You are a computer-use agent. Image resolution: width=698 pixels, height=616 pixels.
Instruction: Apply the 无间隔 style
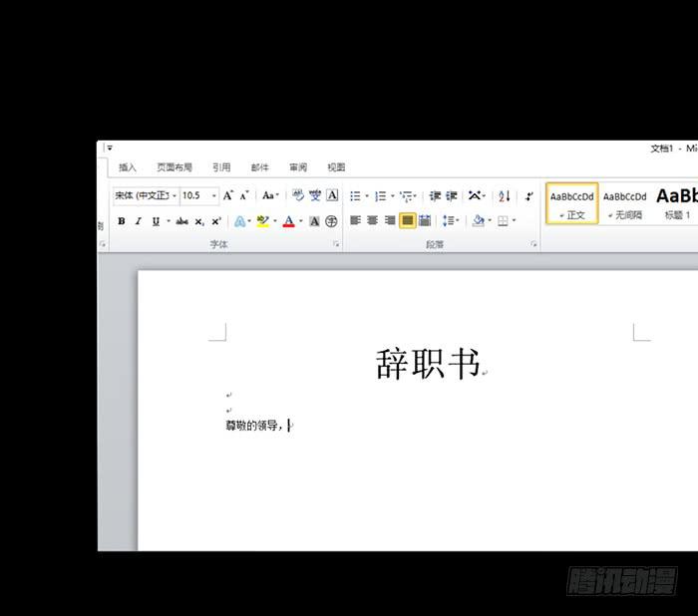tap(625, 202)
